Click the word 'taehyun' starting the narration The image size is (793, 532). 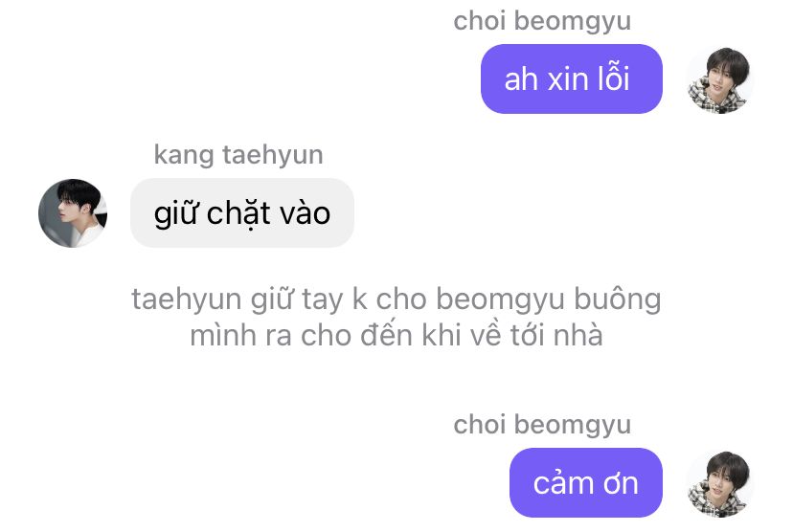pos(187,300)
